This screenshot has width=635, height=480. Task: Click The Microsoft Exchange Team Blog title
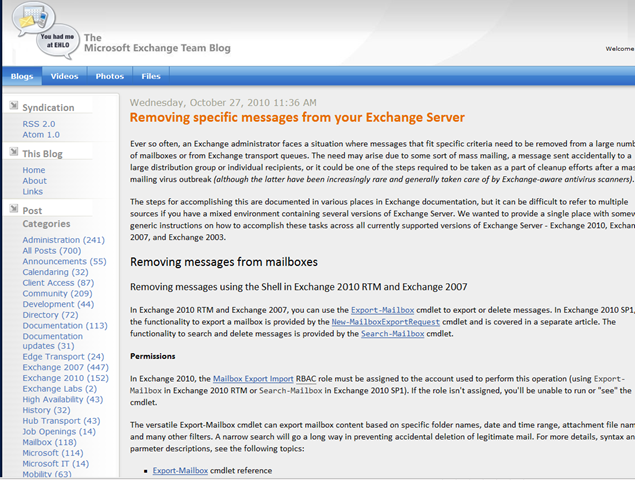(157, 43)
